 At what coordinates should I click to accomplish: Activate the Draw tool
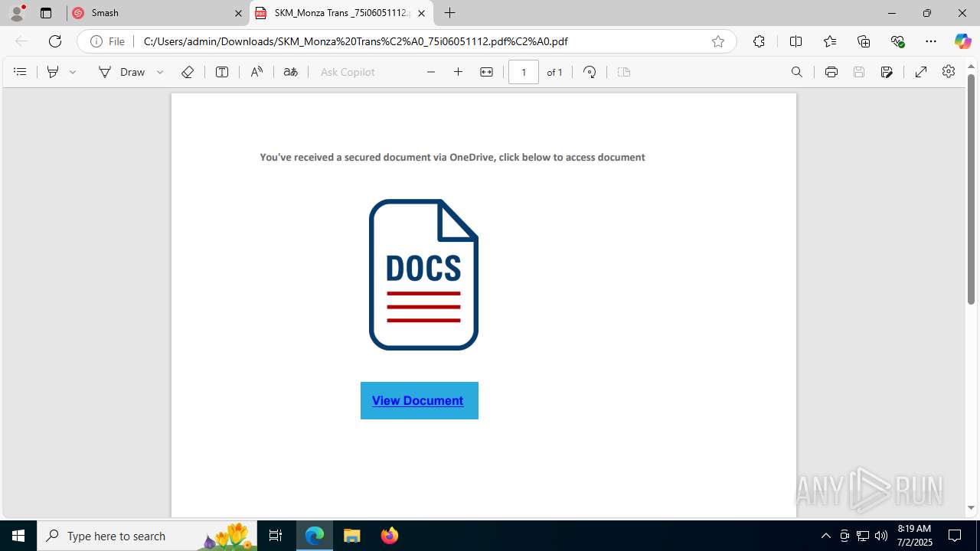tap(122, 72)
